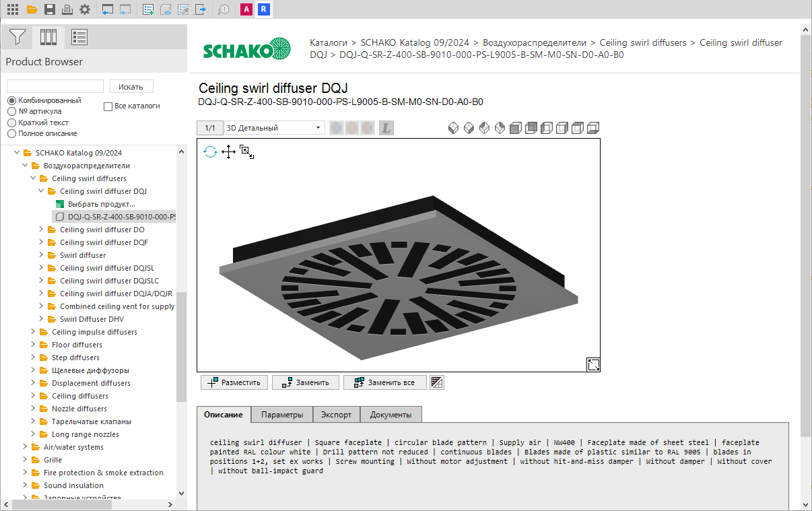
Task: Select the Fire protection & smoke extraction item
Action: (104, 473)
